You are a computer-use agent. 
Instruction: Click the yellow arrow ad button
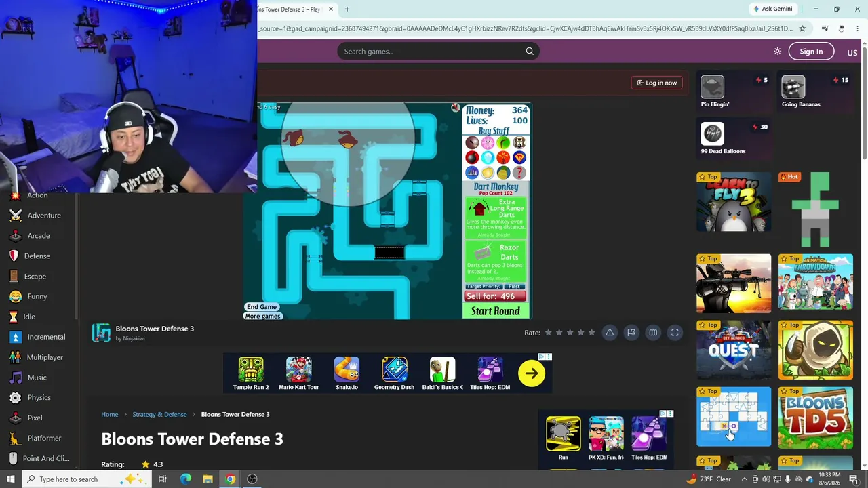point(532,373)
